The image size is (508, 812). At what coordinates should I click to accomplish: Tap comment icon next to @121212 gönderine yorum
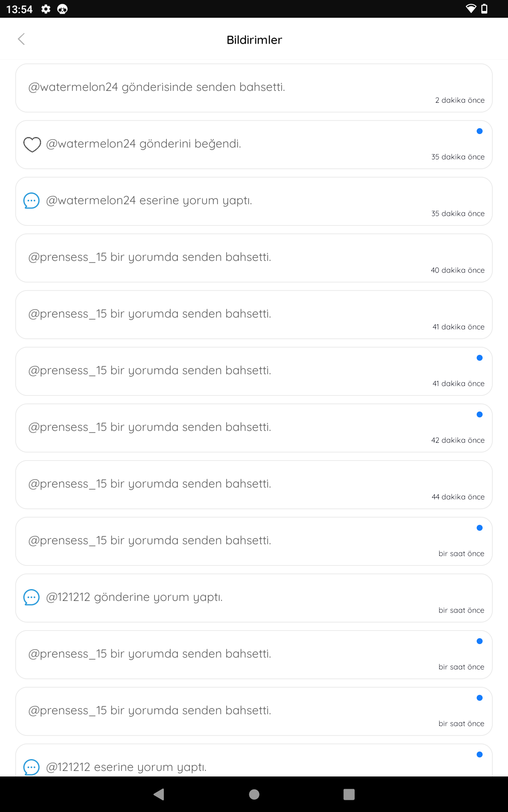tap(31, 598)
